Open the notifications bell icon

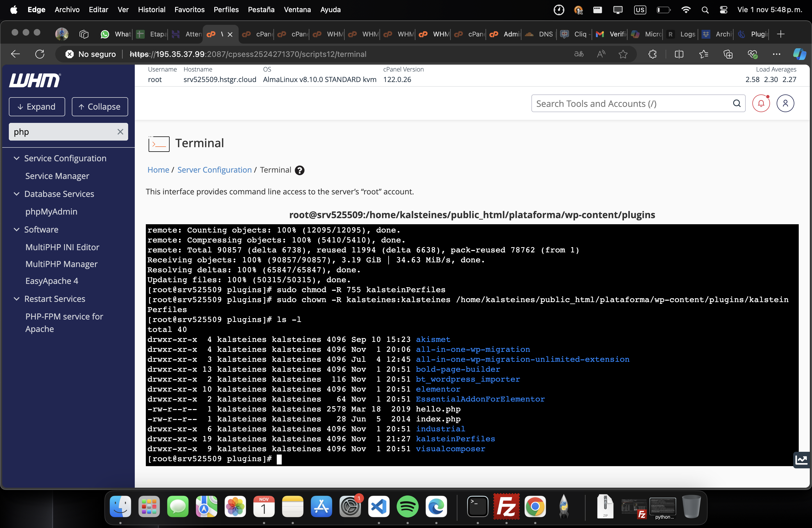point(761,103)
